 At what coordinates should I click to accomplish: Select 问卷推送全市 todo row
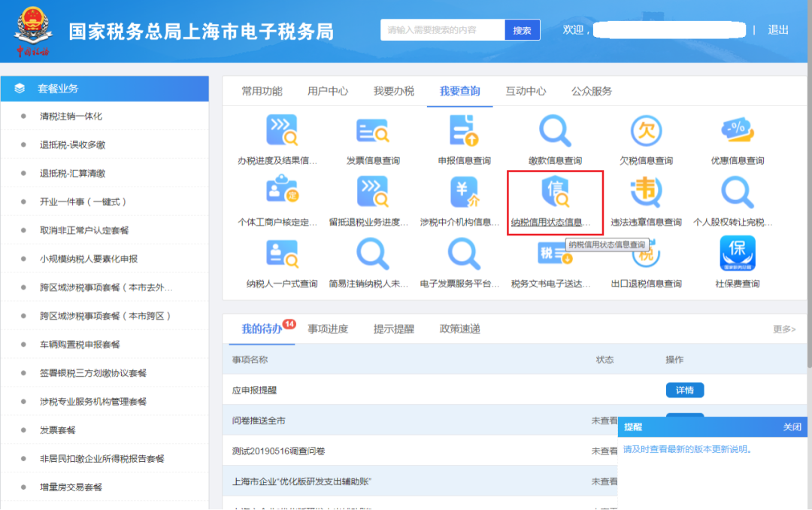click(420, 420)
